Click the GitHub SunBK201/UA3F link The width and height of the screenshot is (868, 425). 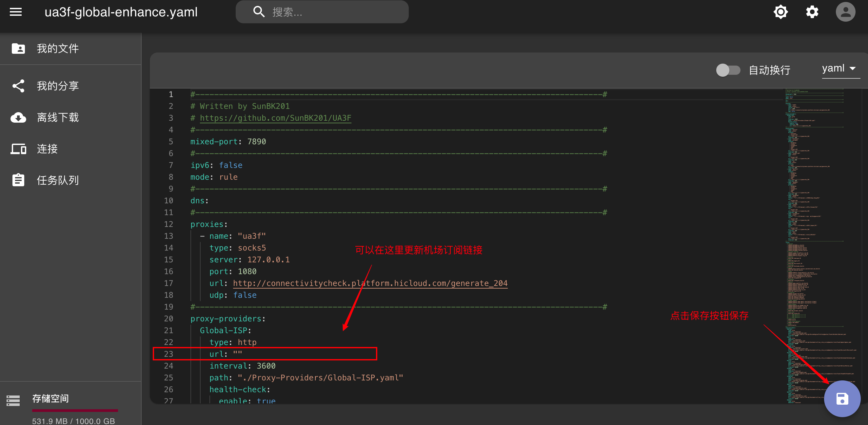(275, 118)
